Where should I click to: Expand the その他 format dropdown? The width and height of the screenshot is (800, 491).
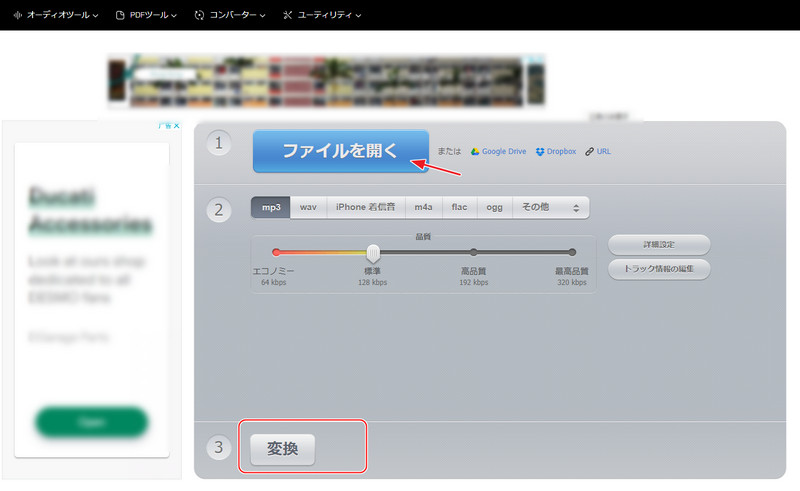point(550,207)
